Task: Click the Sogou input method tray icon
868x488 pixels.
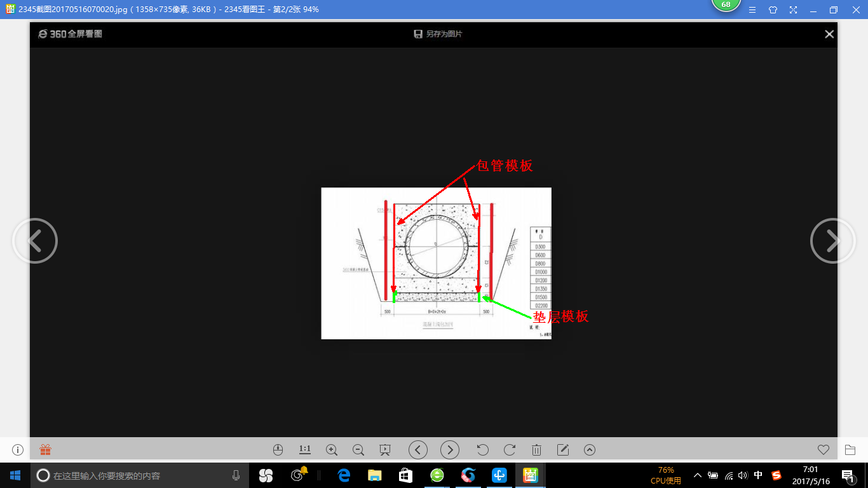Action: 776,475
